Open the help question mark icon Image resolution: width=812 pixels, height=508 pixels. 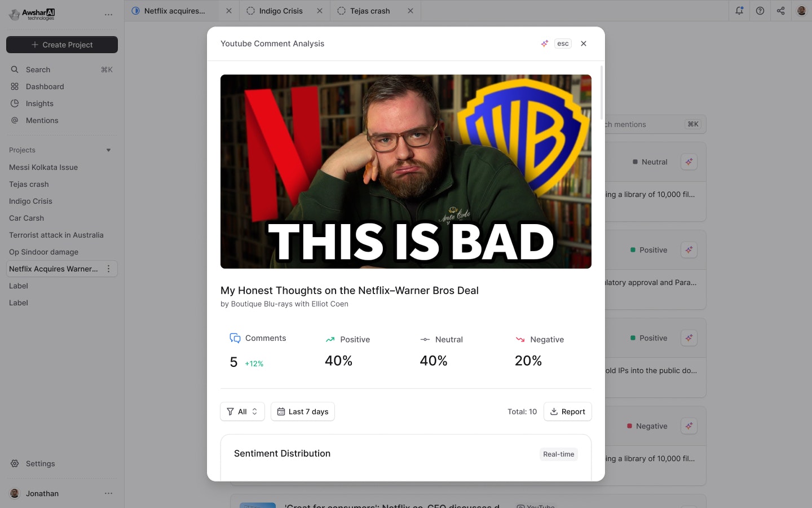tap(760, 11)
